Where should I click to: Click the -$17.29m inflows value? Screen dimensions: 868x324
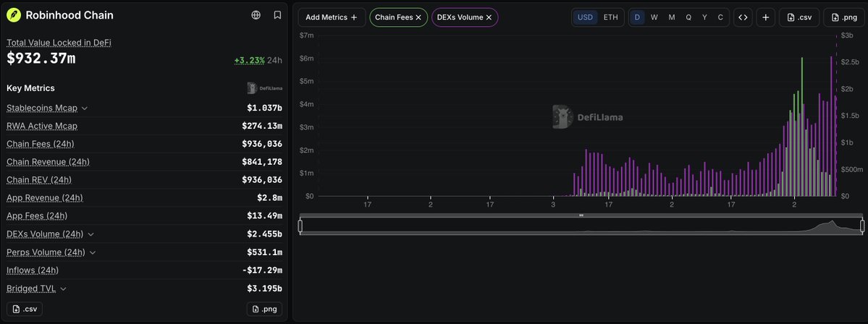pos(262,270)
